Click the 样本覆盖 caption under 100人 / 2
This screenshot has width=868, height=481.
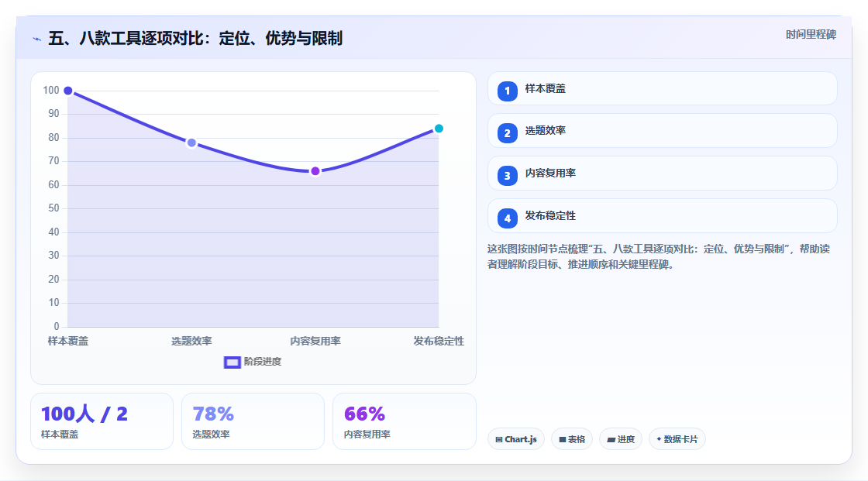pyautogui.click(x=60, y=435)
